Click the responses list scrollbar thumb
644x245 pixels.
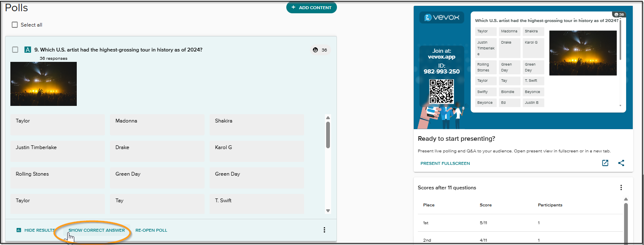point(328,135)
